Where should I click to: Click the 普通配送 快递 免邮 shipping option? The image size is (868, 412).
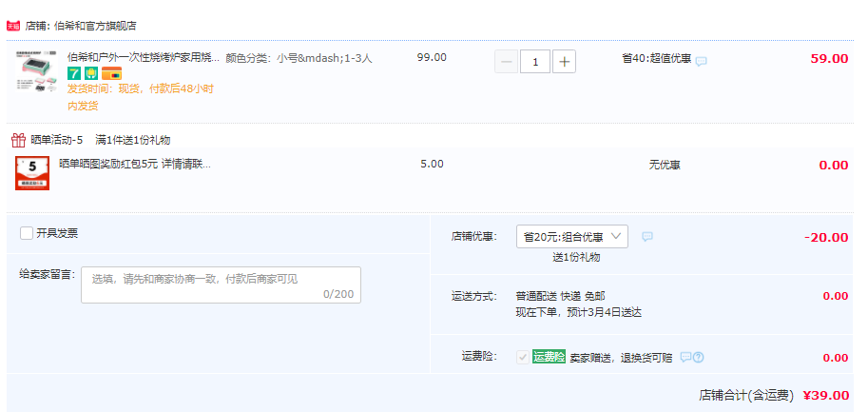[560, 296]
